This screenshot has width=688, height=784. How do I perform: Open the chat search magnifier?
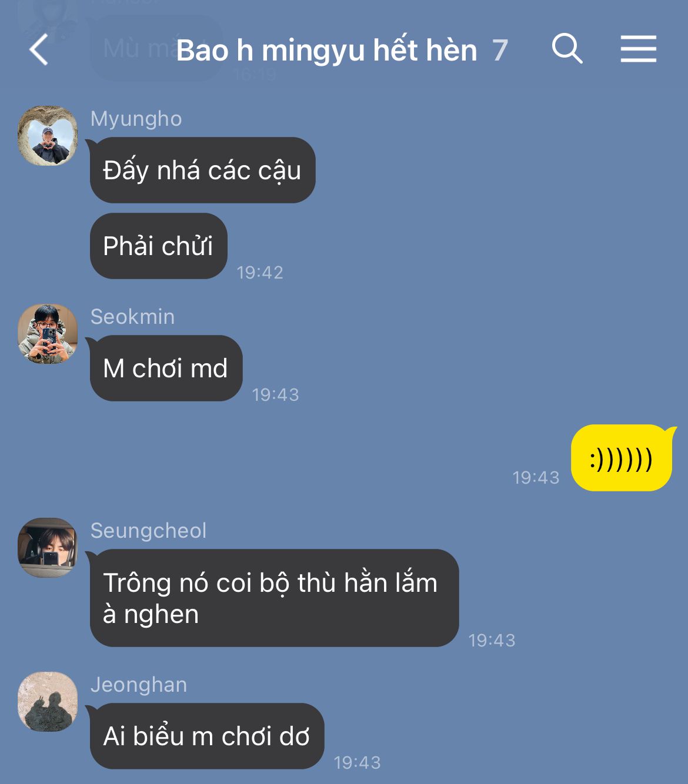(x=567, y=49)
